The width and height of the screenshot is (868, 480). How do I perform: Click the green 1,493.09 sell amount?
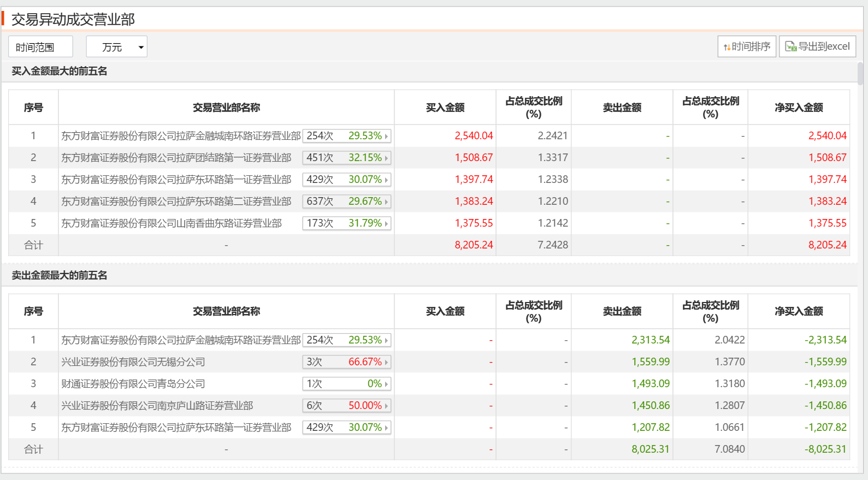[x=651, y=384]
